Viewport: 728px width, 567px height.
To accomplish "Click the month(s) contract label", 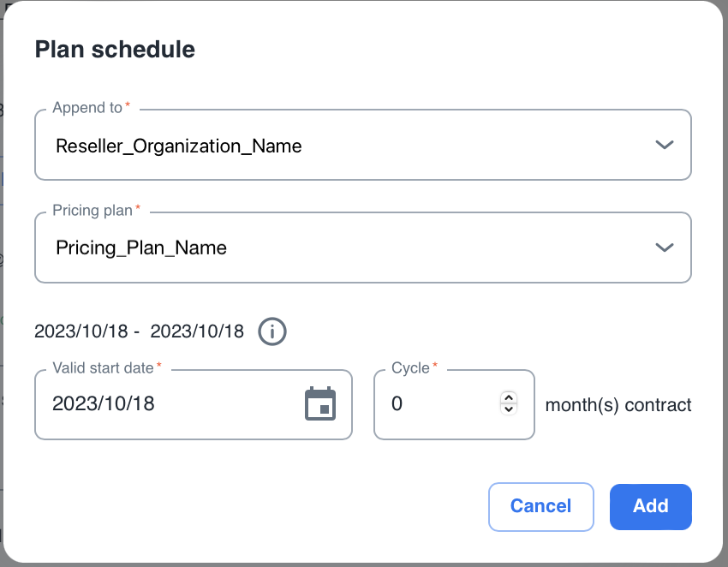I will tap(618, 405).
